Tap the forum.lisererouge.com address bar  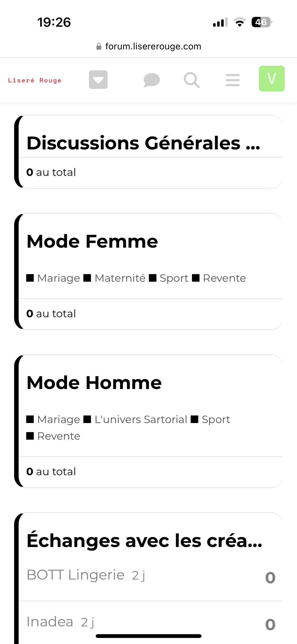(x=153, y=46)
